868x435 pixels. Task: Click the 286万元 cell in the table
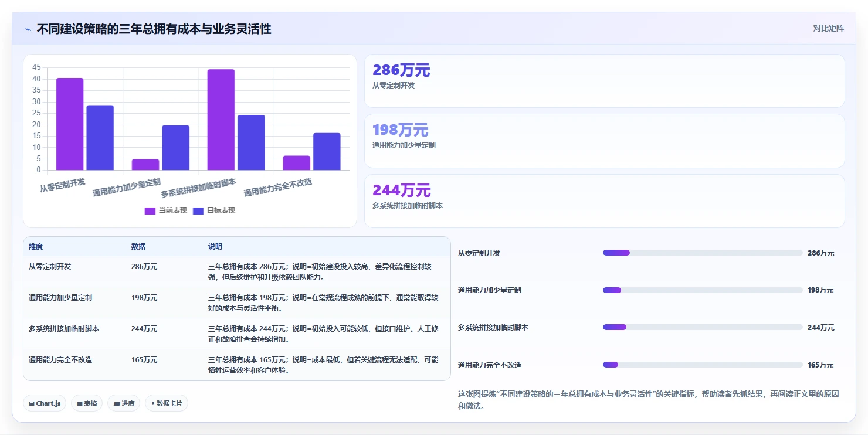click(144, 266)
